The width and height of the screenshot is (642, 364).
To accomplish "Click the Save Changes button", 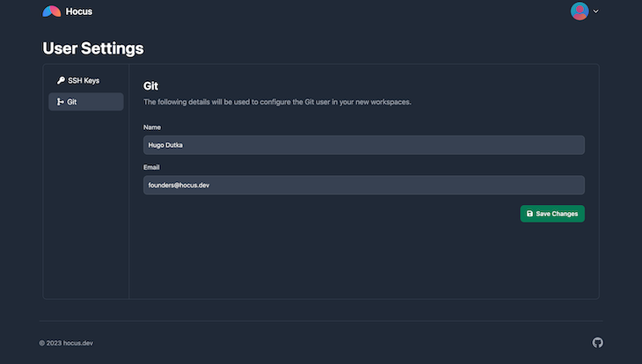I will 552,214.
